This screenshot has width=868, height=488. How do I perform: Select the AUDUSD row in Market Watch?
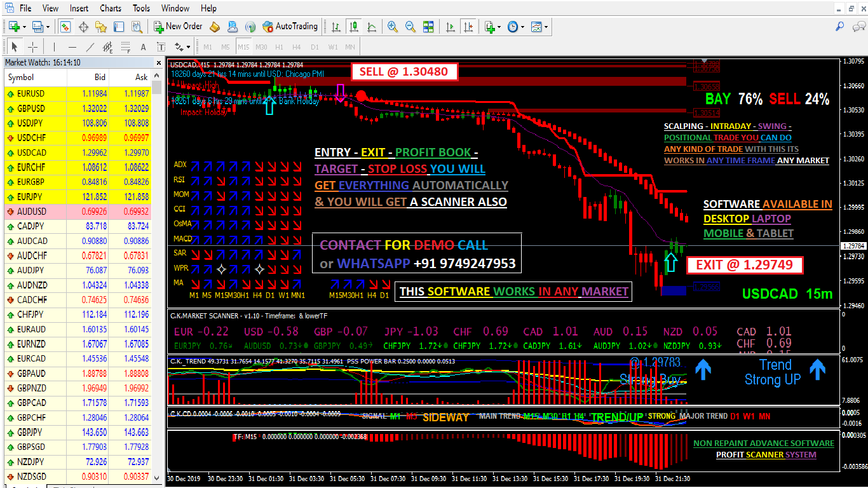[x=78, y=211]
